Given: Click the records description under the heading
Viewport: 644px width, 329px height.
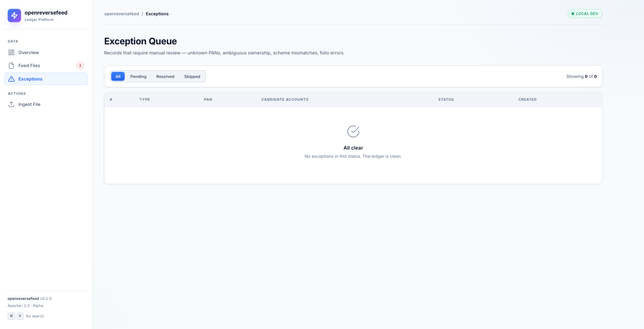Looking at the screenshot, I should (224, 53).
